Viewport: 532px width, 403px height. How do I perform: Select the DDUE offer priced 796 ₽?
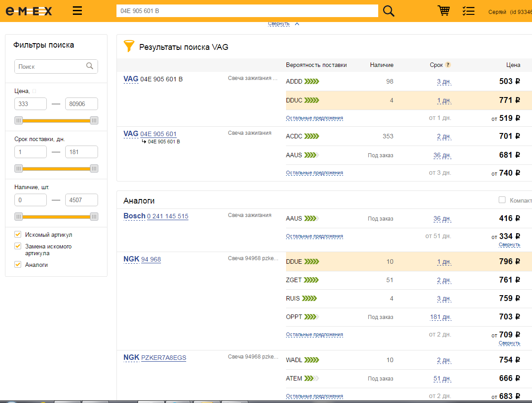tap(409, 261)
